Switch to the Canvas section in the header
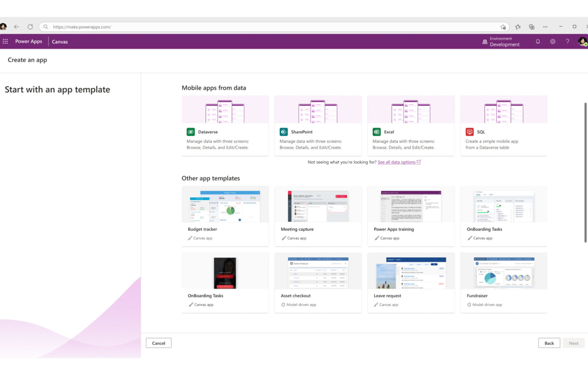This screenshot has height=375, width=588. tap(60, 41)
